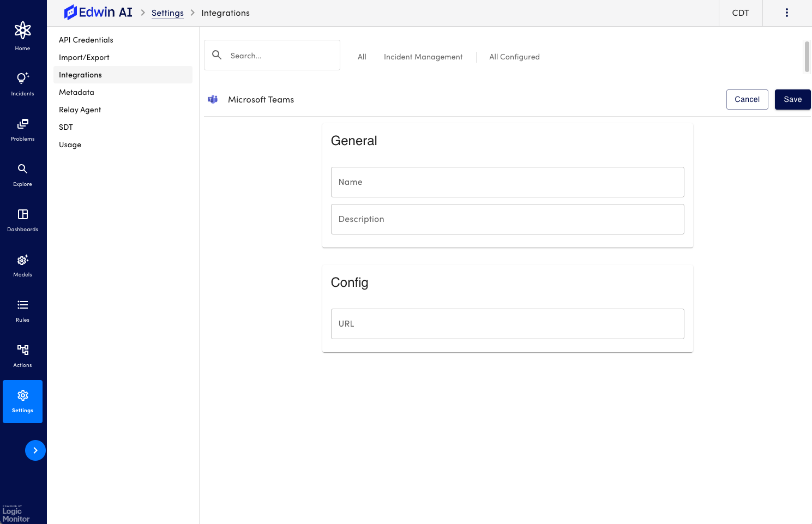Viewport: 812px width, 524px height.
Task: Expand the sidebar with the arrow button
Action: (x=35, y=450)
